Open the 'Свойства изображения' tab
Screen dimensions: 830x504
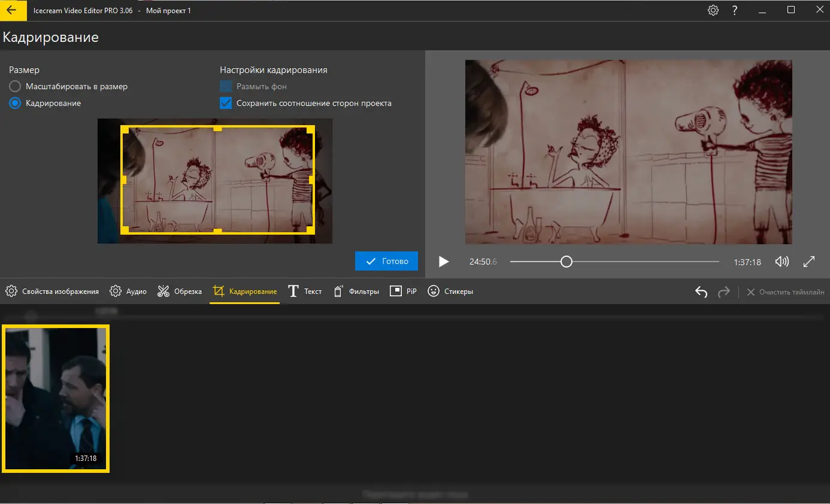click(52, 292)
